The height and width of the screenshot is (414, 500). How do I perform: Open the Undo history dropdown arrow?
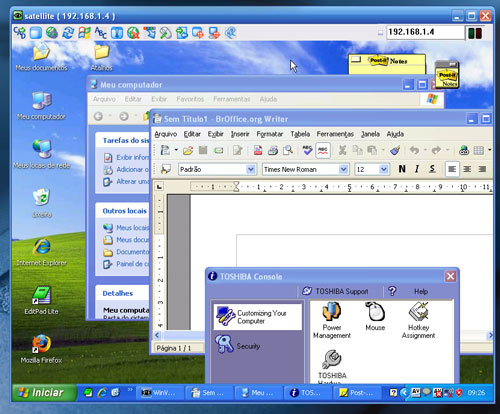pos(425,150)
